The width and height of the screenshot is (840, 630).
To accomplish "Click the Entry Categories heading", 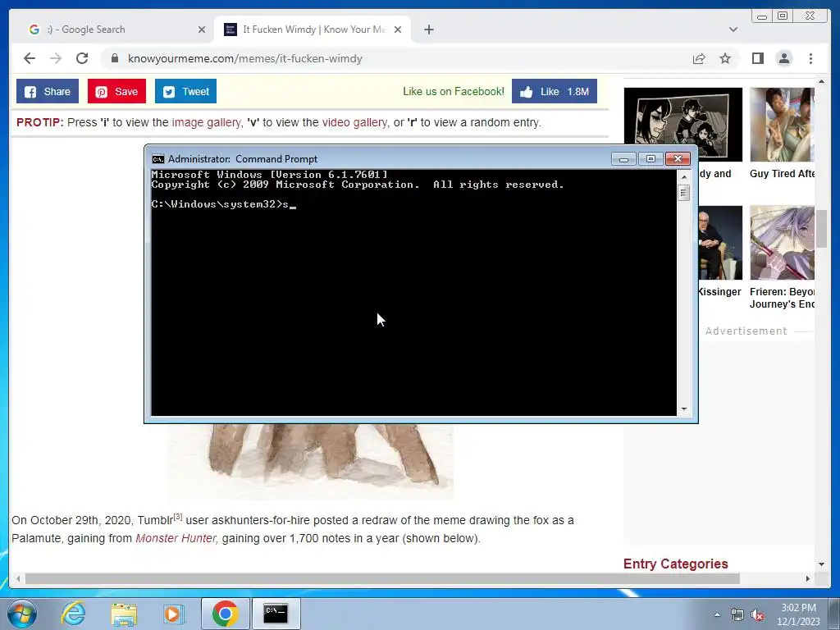I will (x=676, y=564).
